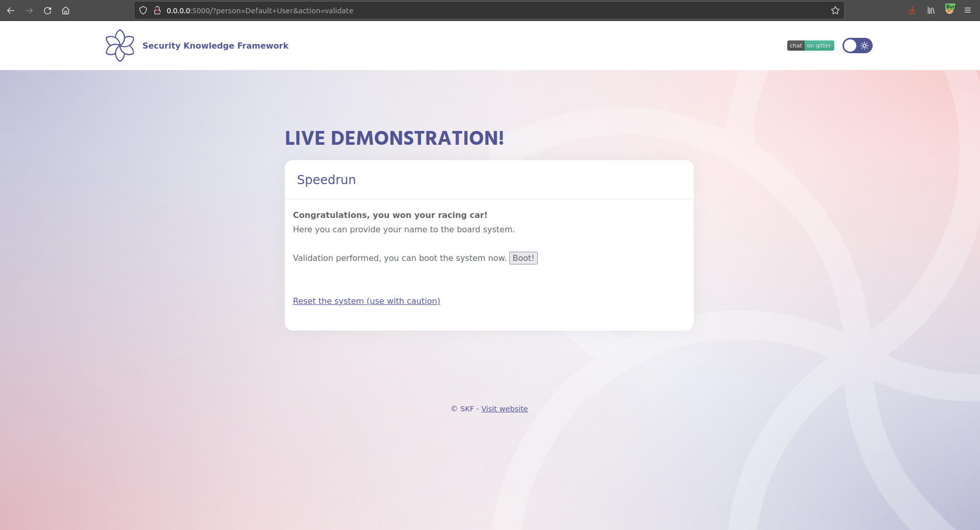This screenshot has width=980, height=530.
Task: Click 'Congratulations, you won your racing car!' text
Action: [390, 215]
